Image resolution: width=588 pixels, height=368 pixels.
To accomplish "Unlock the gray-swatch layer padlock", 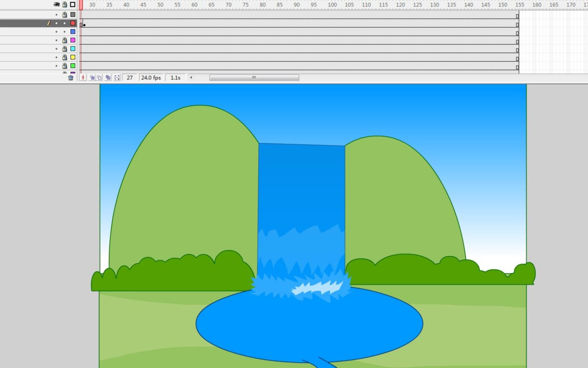I will pyautogui.click(x=65, y=14).
